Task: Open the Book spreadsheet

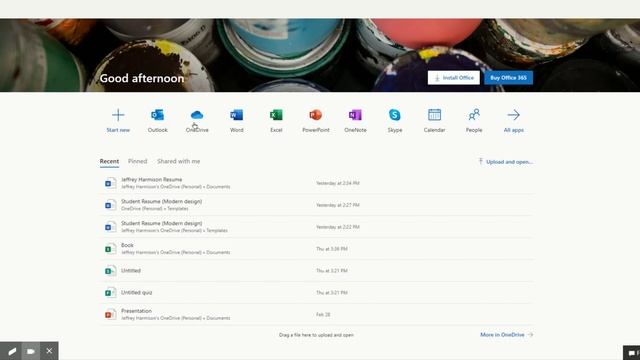Action: [x=317, y=249]
